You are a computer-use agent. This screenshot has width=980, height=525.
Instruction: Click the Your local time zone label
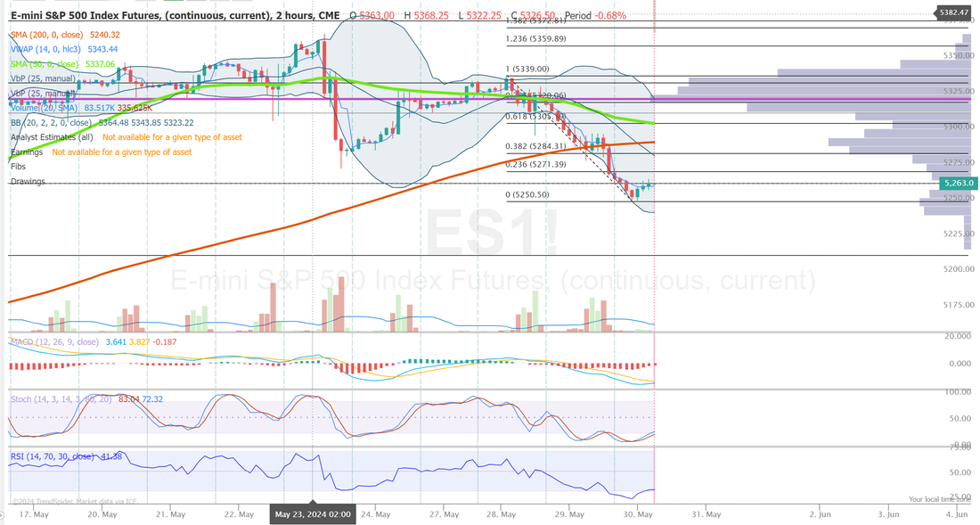point(939,499)
